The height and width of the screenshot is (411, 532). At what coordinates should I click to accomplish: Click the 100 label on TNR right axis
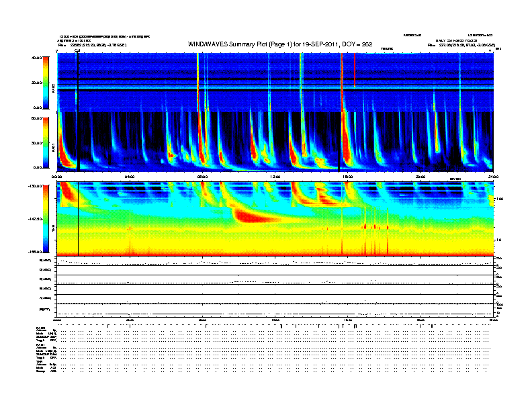[499, 199]
